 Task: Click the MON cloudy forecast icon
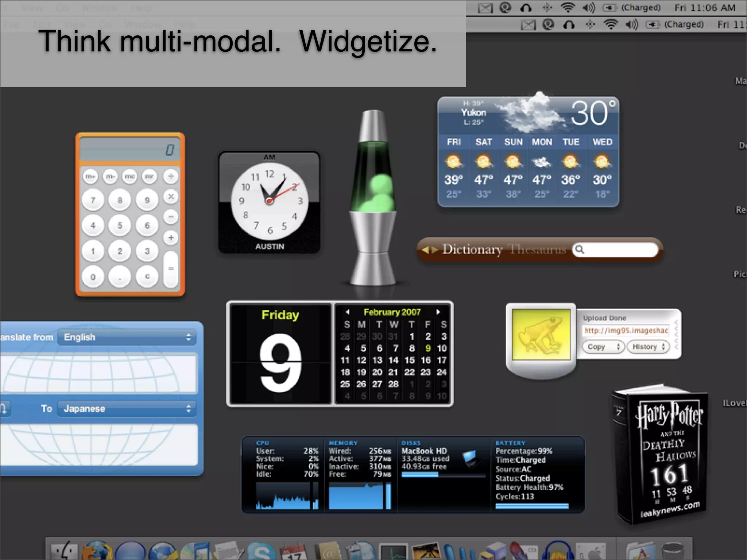point(542,162)
